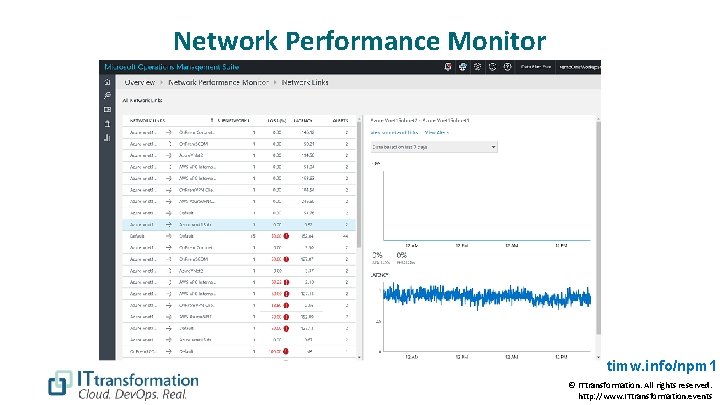Select Network Links in the breadcrumb
This screenshot has height=405, width=720.
305,82
